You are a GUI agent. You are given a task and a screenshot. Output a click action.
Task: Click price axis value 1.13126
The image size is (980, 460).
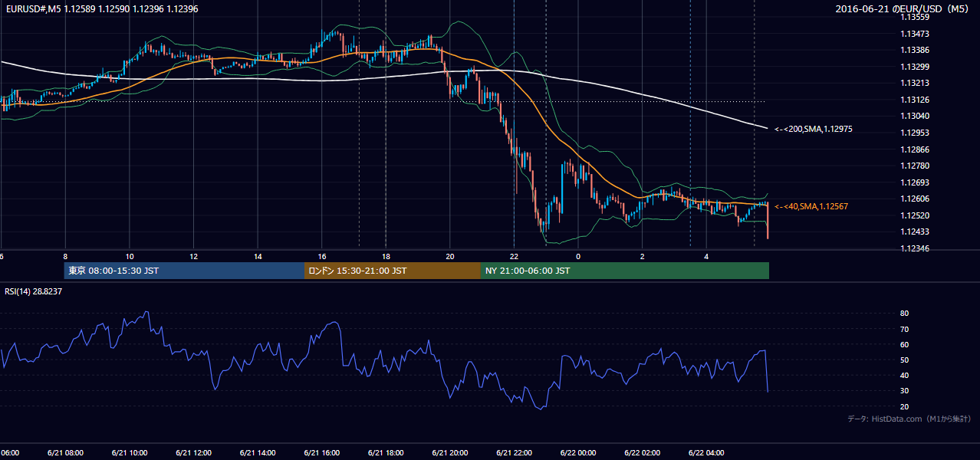[x=915, y=100]
